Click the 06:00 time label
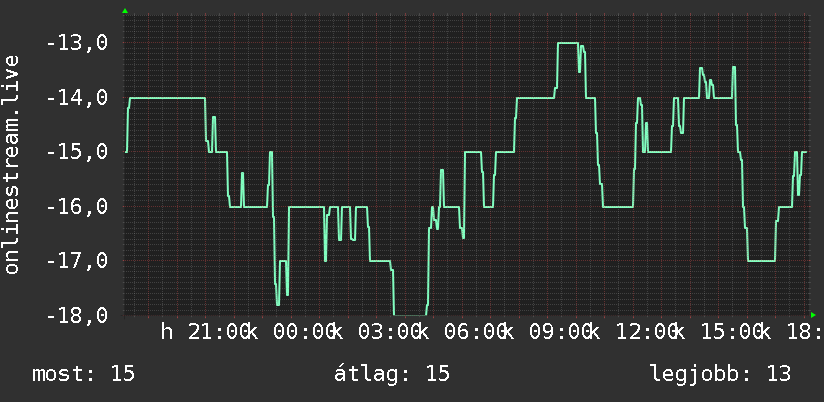824x402 pixels. coord(475,332)
